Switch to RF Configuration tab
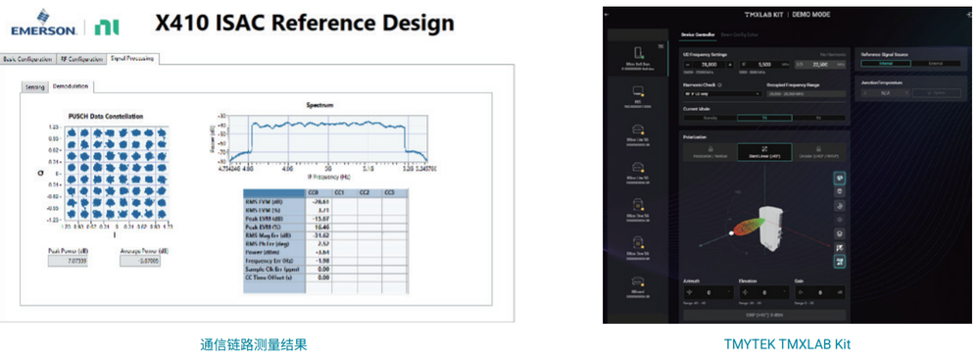980x364 pixels. pyautogui.click(x=81, y=59)
